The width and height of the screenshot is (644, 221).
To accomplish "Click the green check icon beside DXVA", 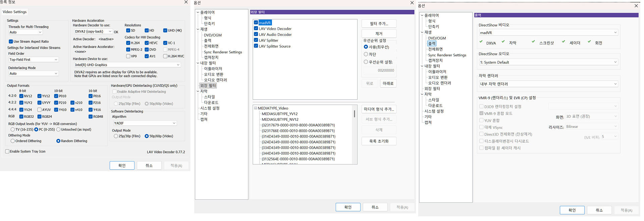I will (481, 42).
